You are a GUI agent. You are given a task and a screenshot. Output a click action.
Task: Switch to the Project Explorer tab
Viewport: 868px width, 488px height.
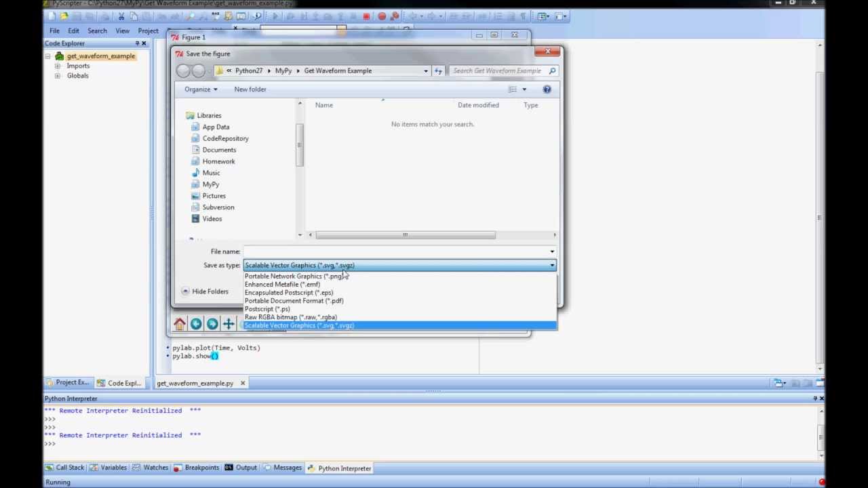[x=67, y=382]
